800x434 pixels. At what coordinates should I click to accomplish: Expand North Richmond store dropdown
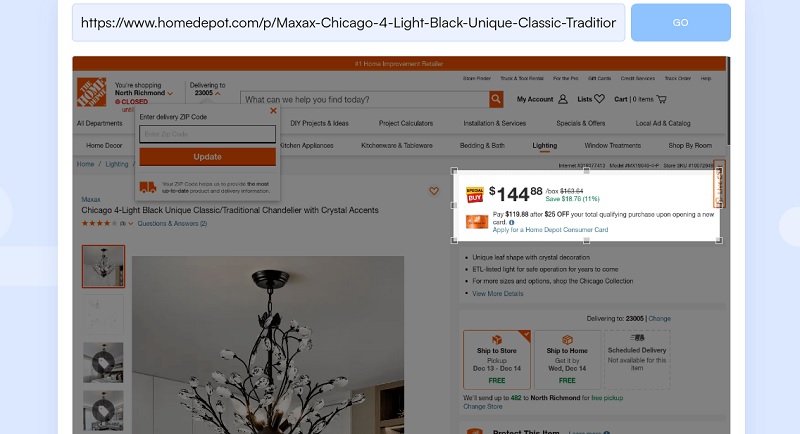[170, 93]
